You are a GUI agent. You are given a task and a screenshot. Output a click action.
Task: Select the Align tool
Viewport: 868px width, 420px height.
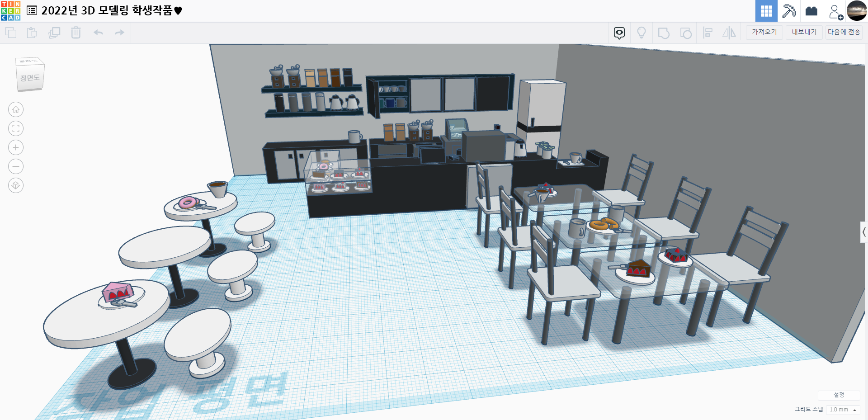708,33
